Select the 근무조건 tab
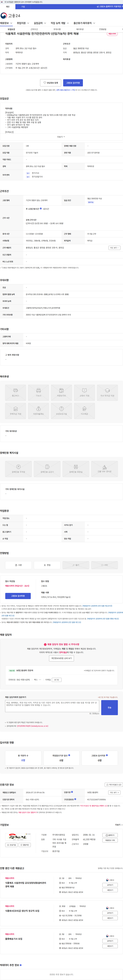The width and height of the screenshot is (123, 980). [x=34, y=29]
